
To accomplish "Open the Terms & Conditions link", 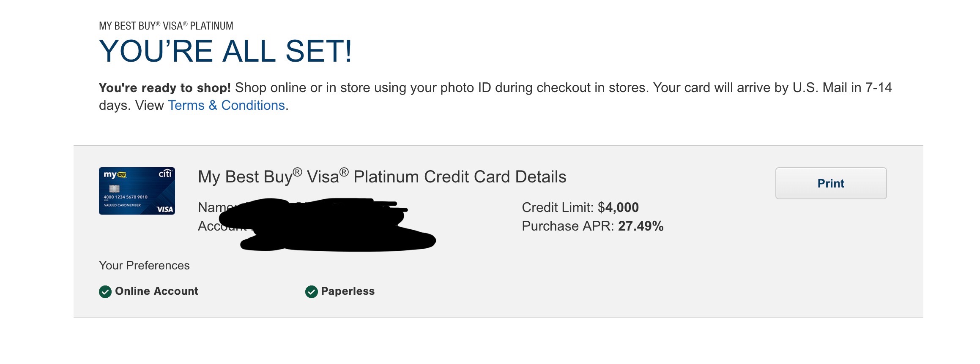I will tap(226, 105).
